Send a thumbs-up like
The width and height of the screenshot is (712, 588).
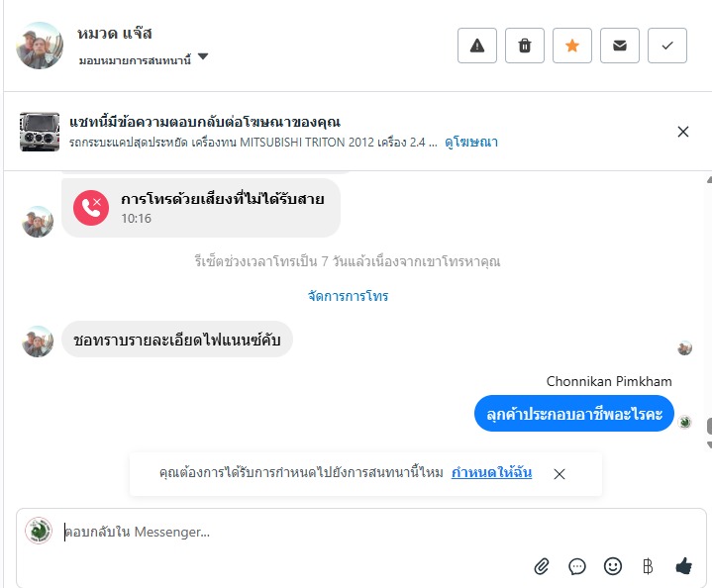click(x=683, y=566)
